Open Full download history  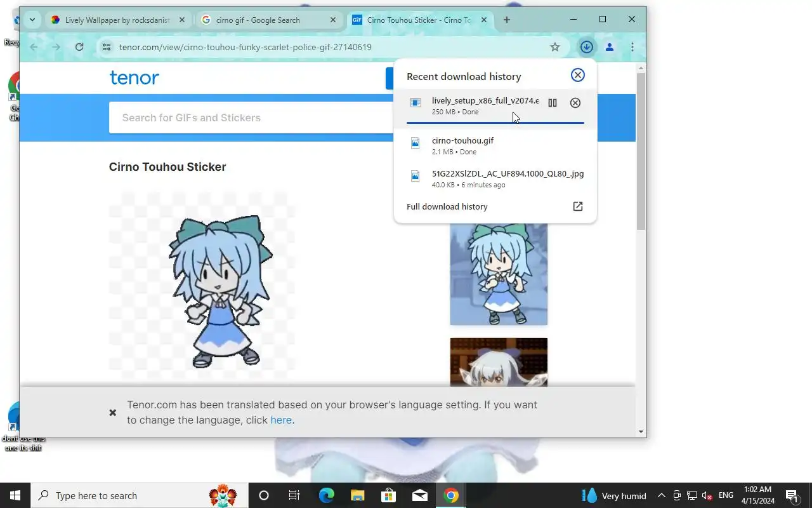coord(447,206)
